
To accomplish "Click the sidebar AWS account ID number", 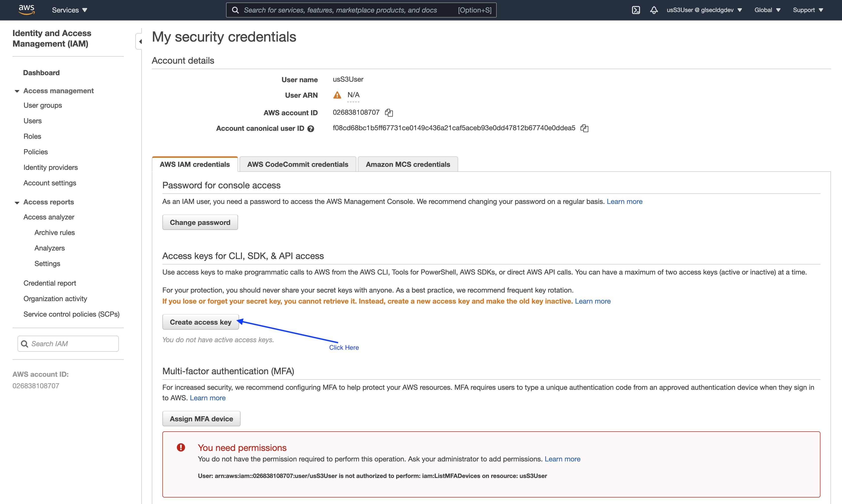I will click(x=36, y=386).
